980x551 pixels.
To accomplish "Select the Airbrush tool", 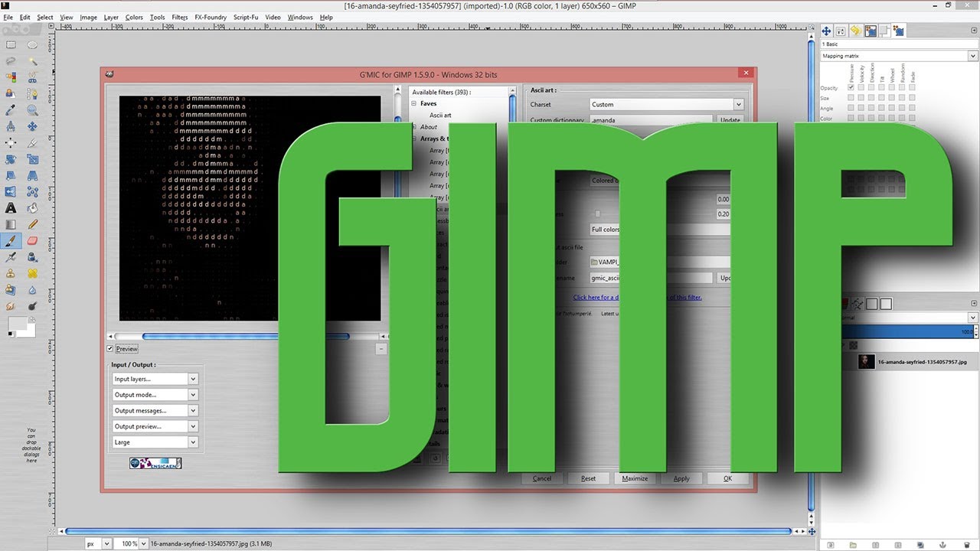I will [x=11, y=257].
